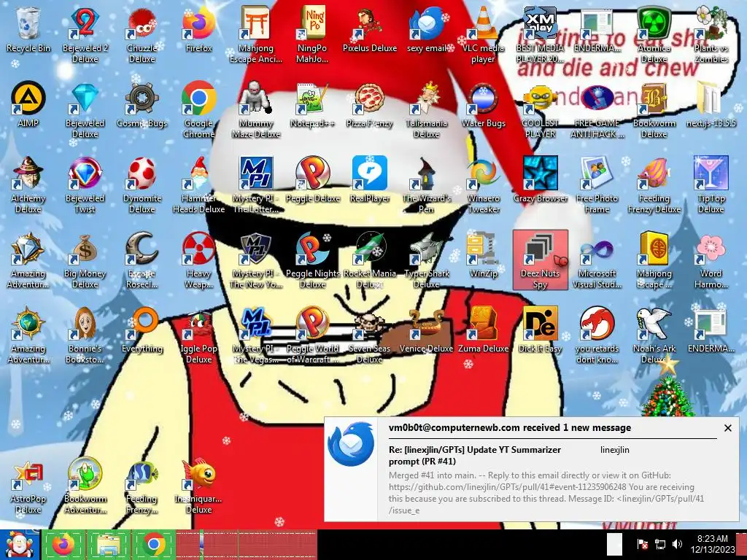
Task: Open Hammer Heads Deluxe shortcut
Action: tap(198, 184)
